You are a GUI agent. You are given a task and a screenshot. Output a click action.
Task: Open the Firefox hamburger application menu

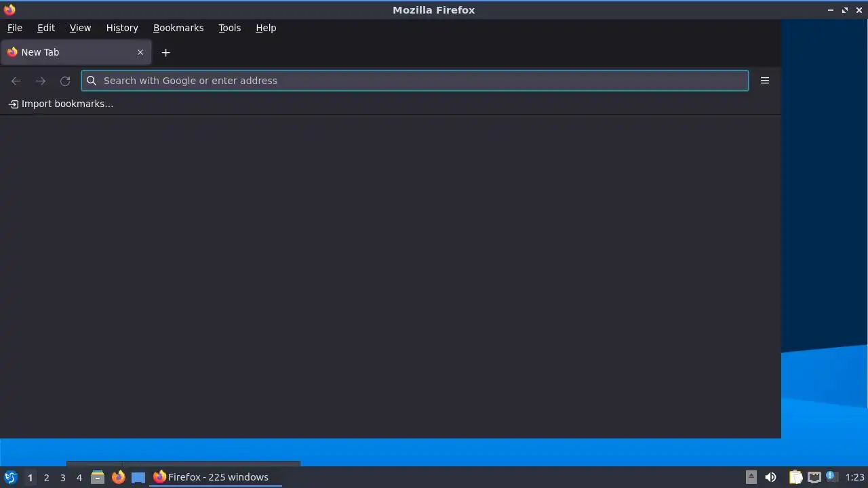pos(765,81)
